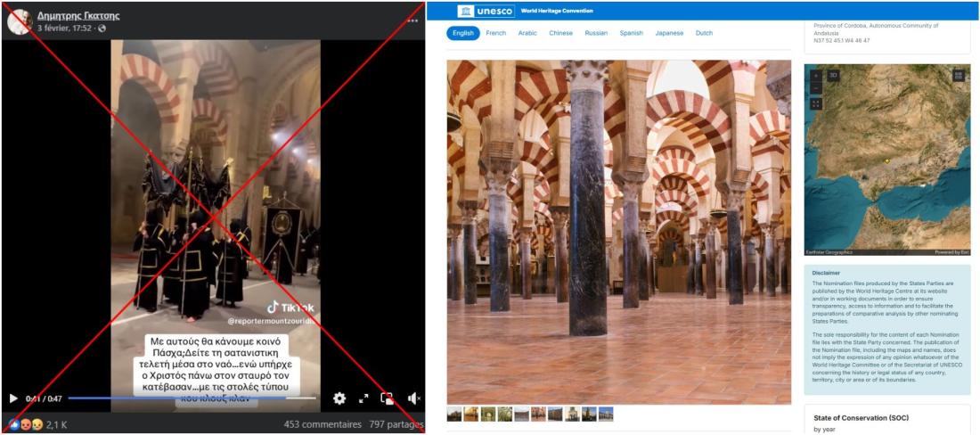
Task: Open Δημήτρης Γκατσης profile picture
Action: coord(20,21)
